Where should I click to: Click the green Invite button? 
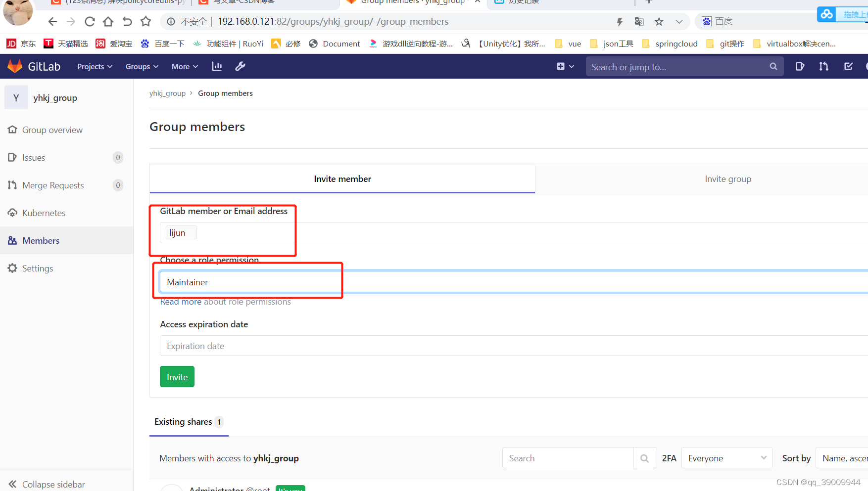(x=177, y=377)
